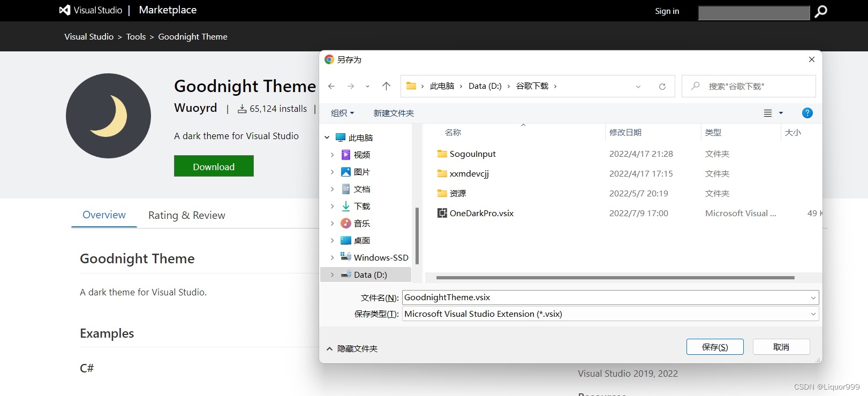Image resolution: width=868 pixels, height=396 pixels.
Task: Expand the address bar history dropdown
Action: (638, 87)
